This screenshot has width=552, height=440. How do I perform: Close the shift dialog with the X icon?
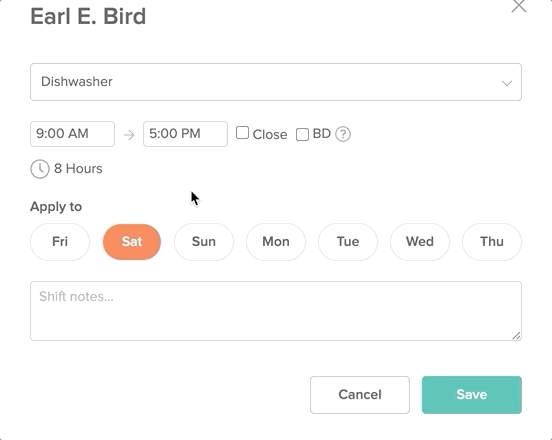[x=519, y=6]
